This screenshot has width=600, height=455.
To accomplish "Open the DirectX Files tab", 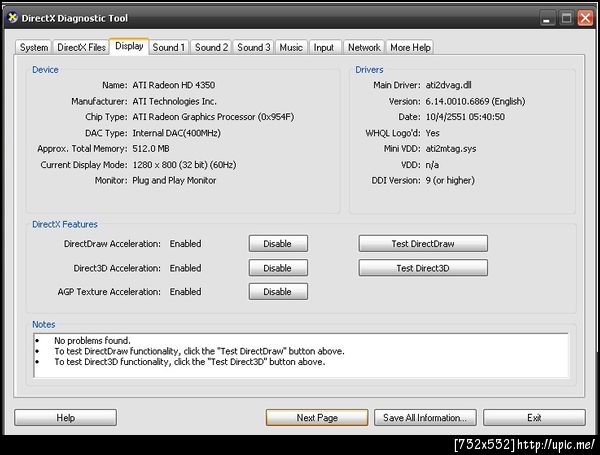I will click(x=81, y=47).
